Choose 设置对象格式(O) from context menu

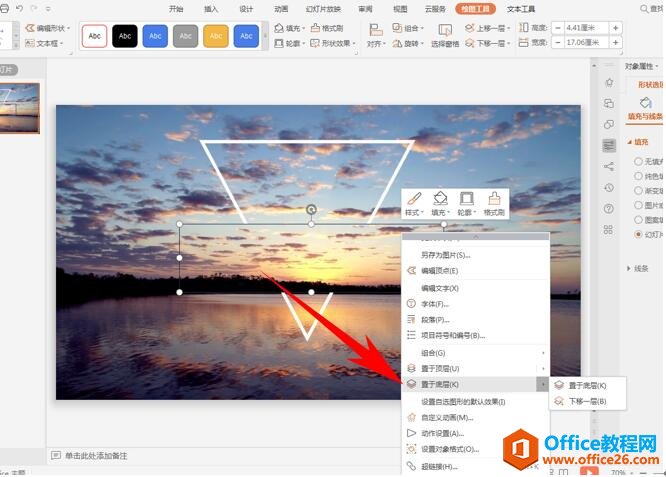tap(475, 449)
